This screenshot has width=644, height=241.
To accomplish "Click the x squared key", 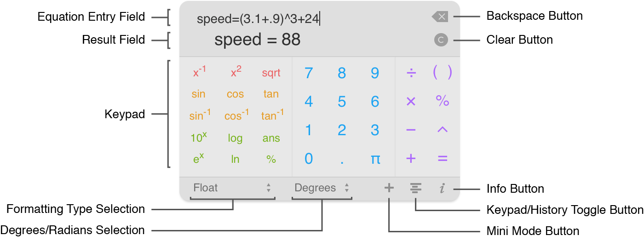I will (x=236, y=72).
